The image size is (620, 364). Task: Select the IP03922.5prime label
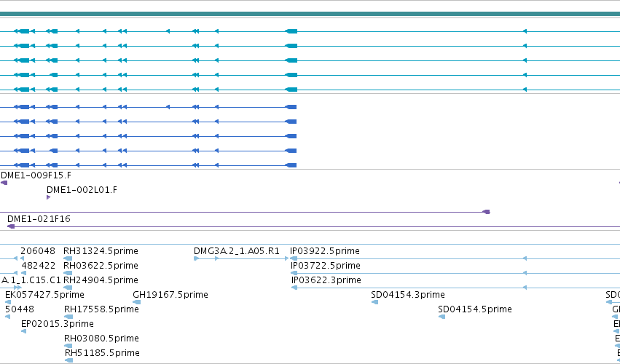325,251
